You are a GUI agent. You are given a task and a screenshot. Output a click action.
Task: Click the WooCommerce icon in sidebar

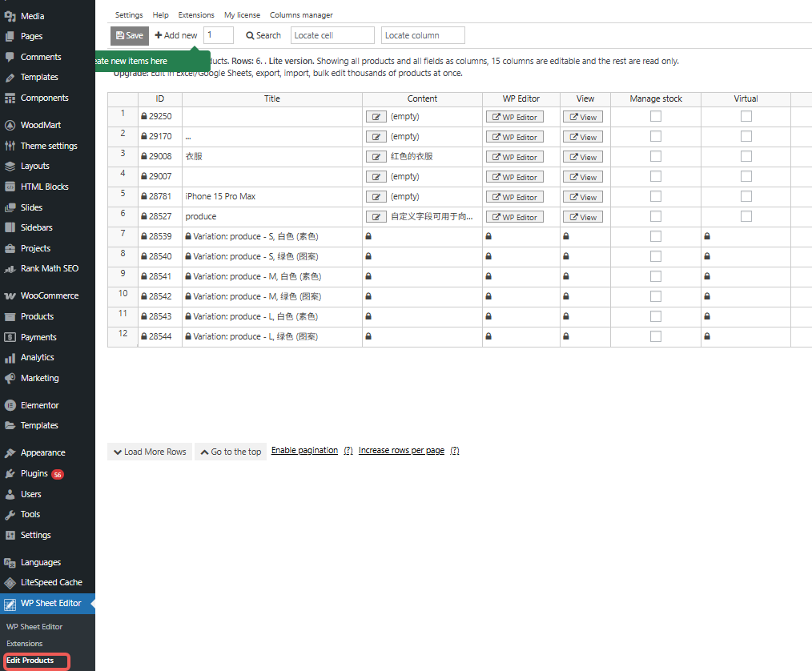pyautogui.click(x=10, y=295)
